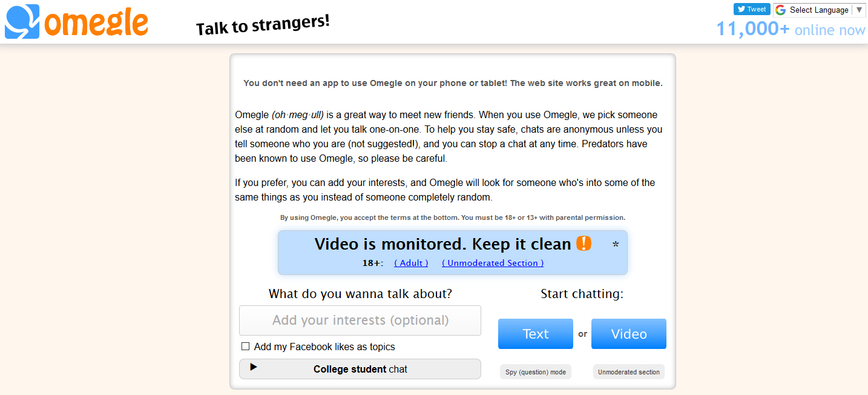
Task: Click the "Start chatting:" heading
Action: click(582, 294)
